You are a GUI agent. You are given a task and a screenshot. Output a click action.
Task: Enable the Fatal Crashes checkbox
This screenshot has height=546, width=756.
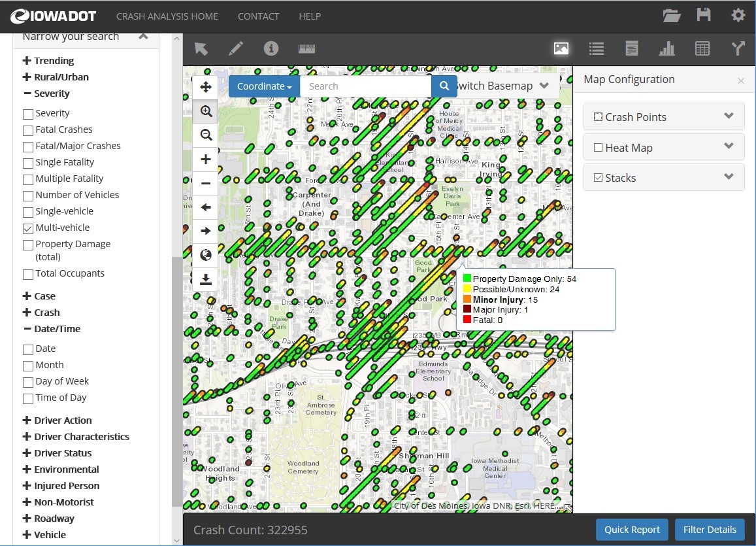(28, 130)
